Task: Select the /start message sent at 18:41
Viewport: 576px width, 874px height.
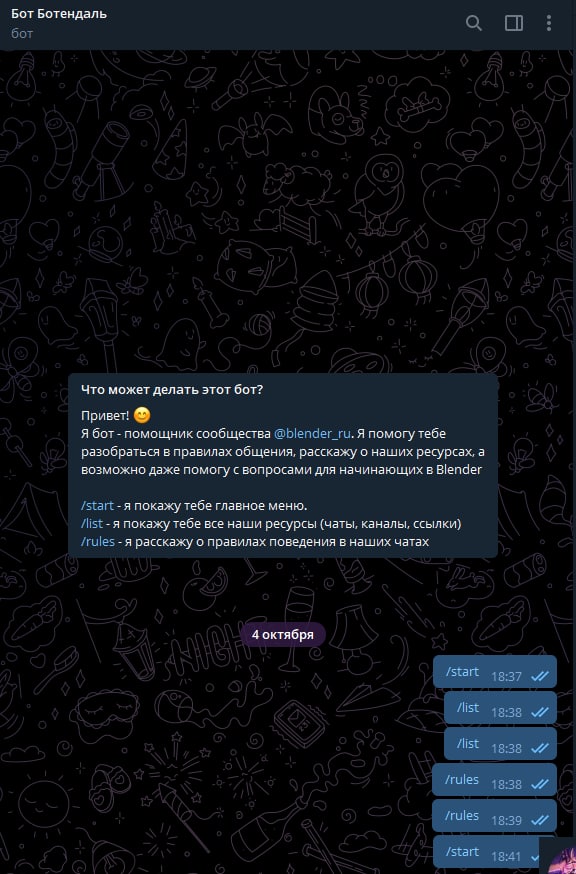Action: [488, 853]
